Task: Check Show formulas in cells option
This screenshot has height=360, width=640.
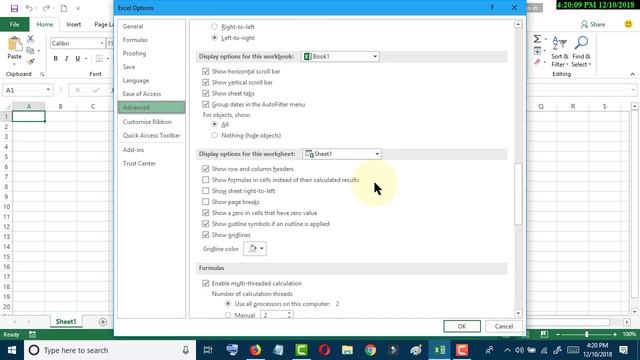Action: (206, 180)
